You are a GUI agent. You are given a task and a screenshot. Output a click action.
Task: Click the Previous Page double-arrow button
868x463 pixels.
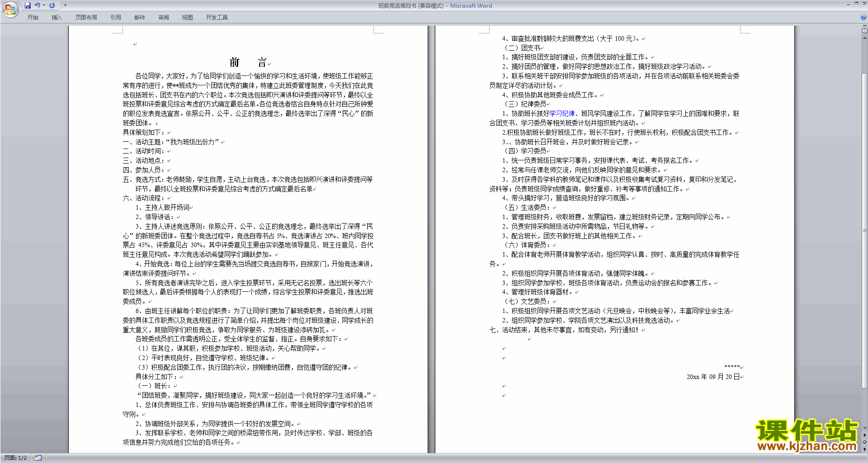point(865,435)
